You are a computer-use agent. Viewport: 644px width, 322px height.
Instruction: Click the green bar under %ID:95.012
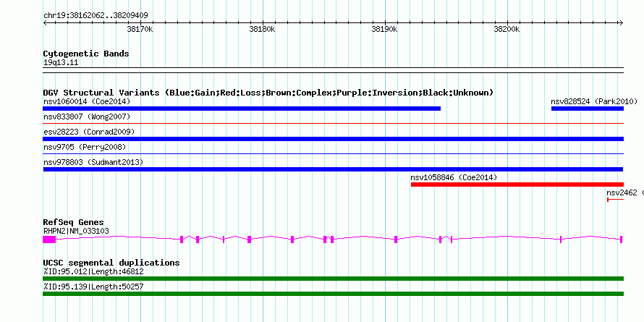pos(333,279)
